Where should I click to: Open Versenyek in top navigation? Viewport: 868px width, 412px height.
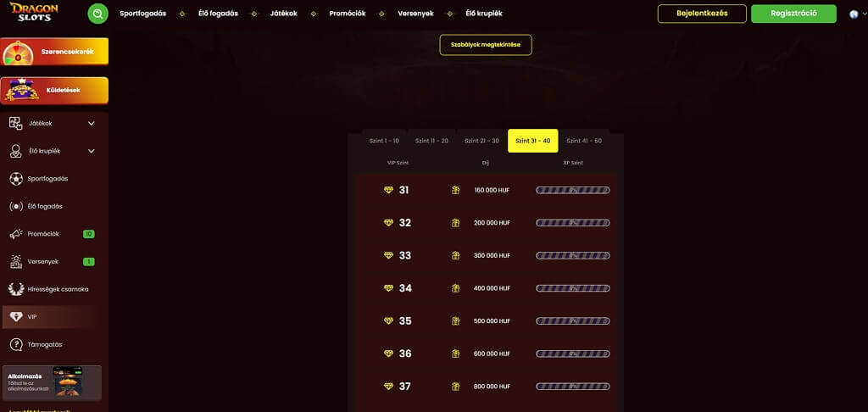[x=415, y=14]
